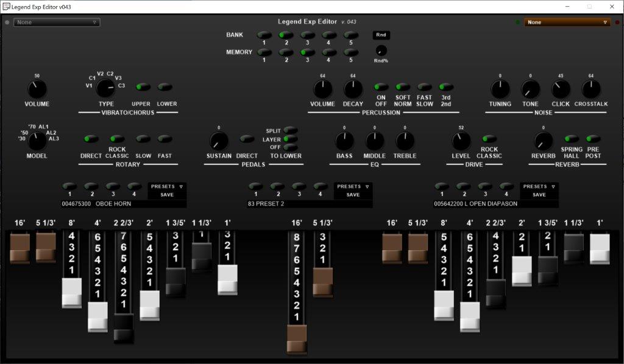
Task: Click the main Volume knob
Action: coord(37,89)
